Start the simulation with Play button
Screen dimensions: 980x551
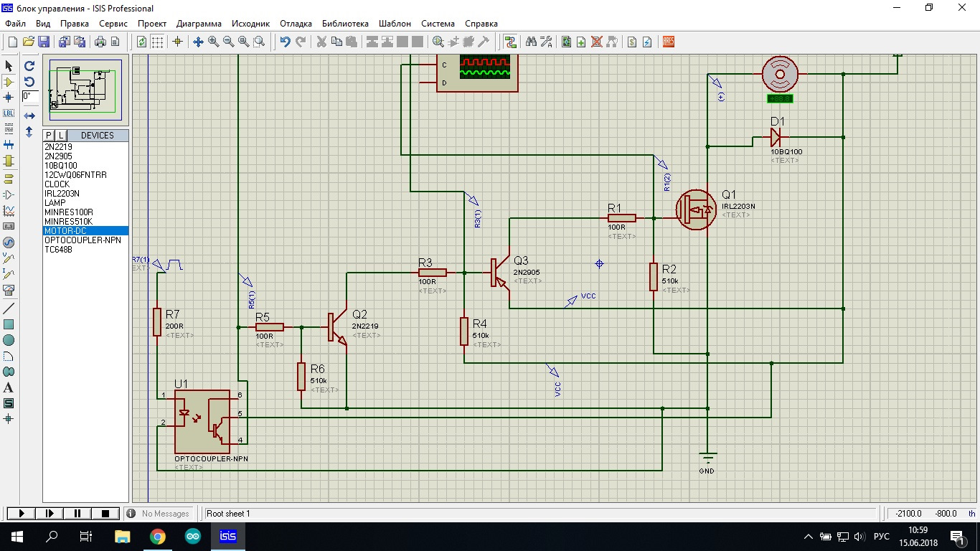coord(22,514)
